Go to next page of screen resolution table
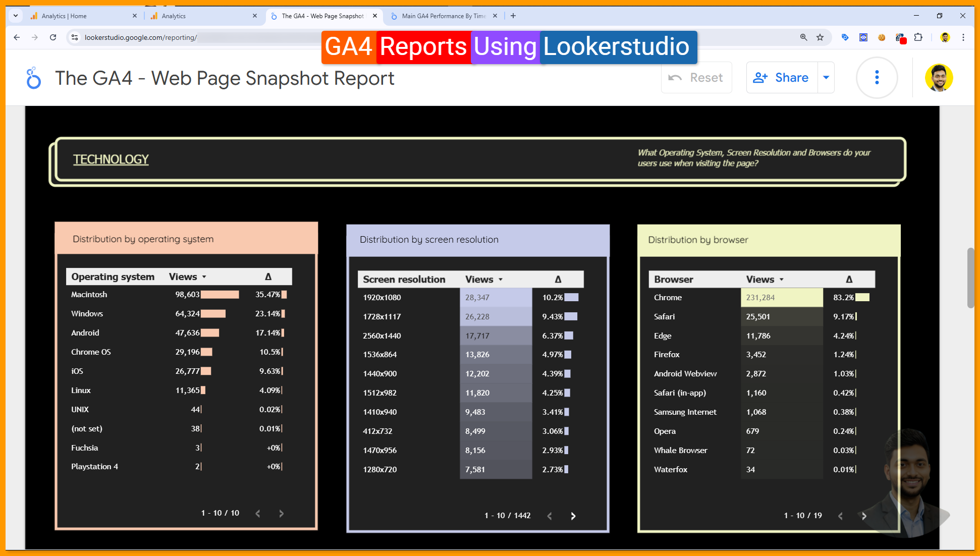The image size is (980, 556). tap(573, 516)
